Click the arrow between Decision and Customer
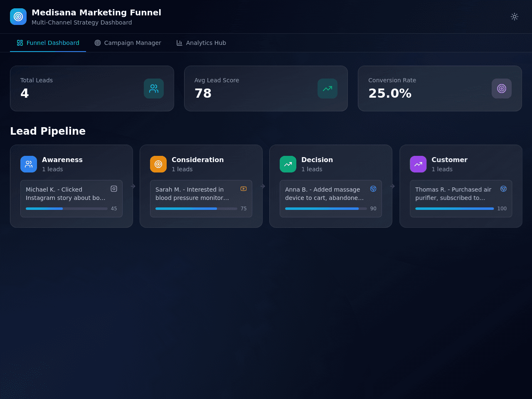 392,186
